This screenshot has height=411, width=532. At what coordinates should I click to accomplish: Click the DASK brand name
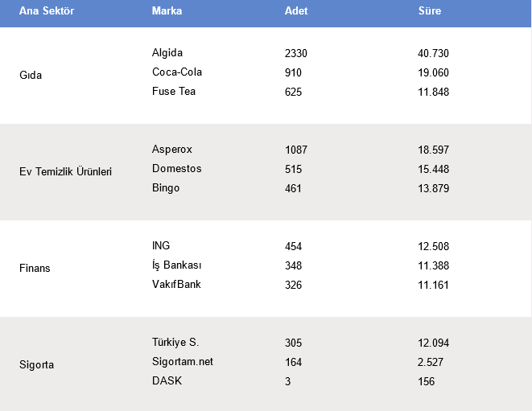(167, 380)
